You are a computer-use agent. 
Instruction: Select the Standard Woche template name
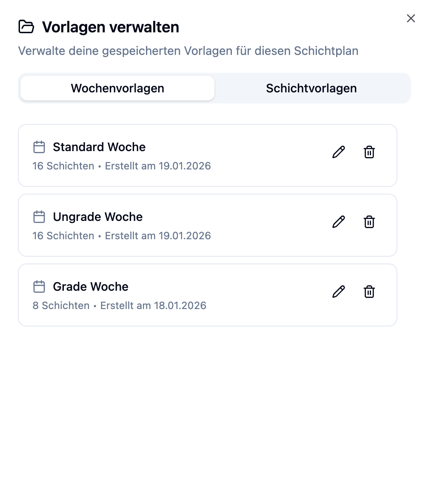[x=99, y=147]
